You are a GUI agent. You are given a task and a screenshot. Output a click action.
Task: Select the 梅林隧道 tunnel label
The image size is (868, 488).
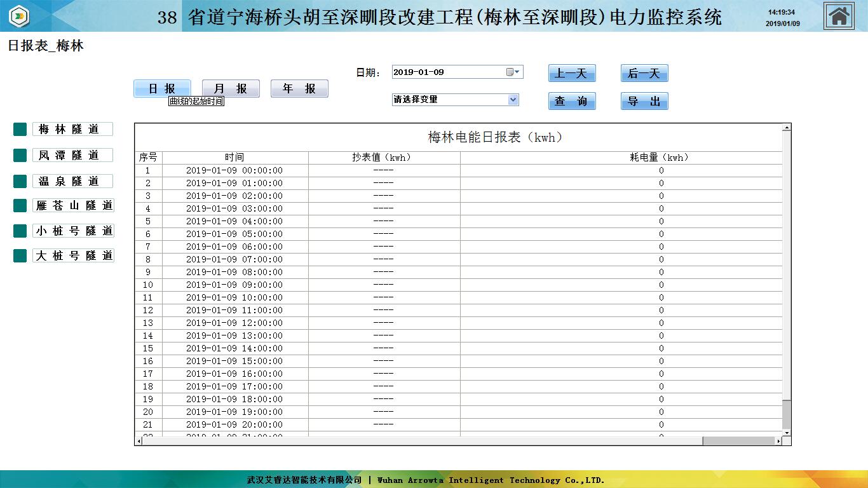[72, 130]
